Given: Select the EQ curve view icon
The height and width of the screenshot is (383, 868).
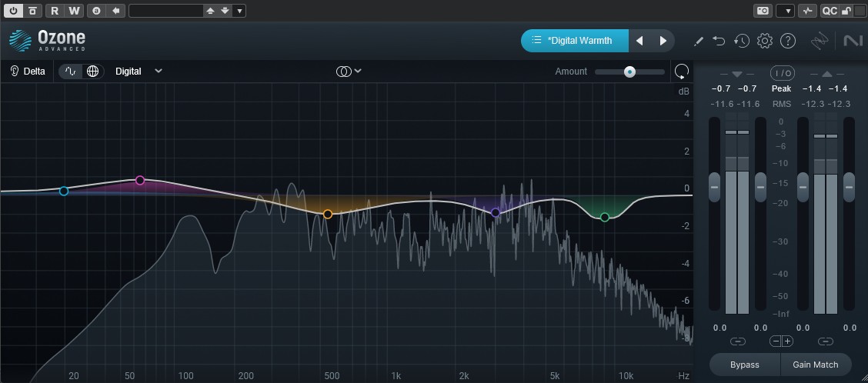Looking at the screenshot, I should pyautogui.click(x=71, y=72).
